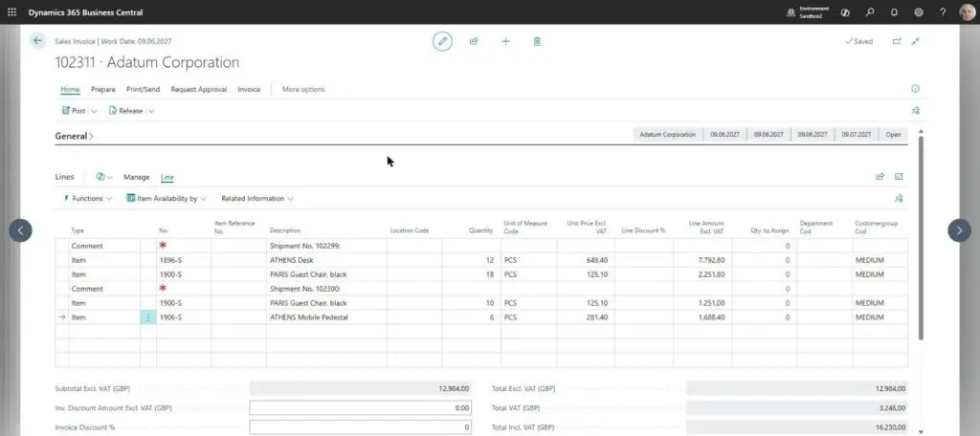Click pin icon on Lines action bar

(898, 199)
